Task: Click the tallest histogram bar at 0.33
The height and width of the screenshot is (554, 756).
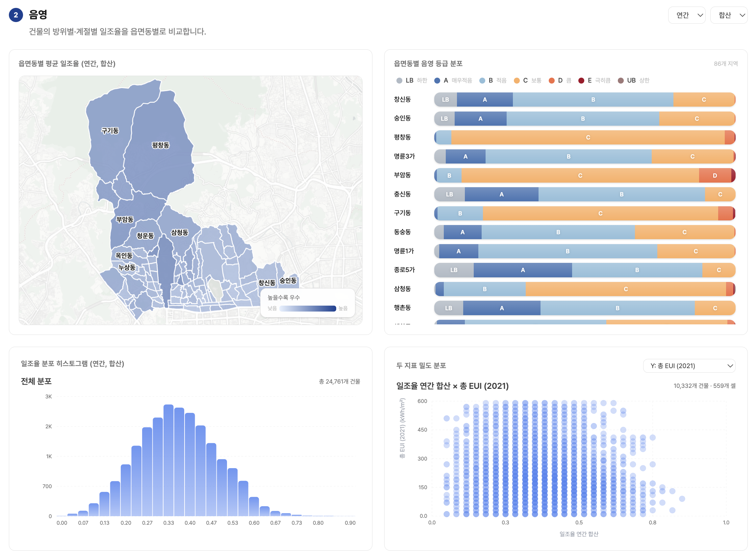Action: pos(168,460)
